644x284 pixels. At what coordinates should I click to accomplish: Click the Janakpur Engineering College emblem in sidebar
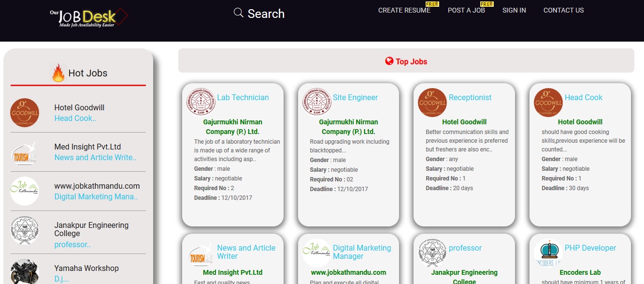coord(25,231)
